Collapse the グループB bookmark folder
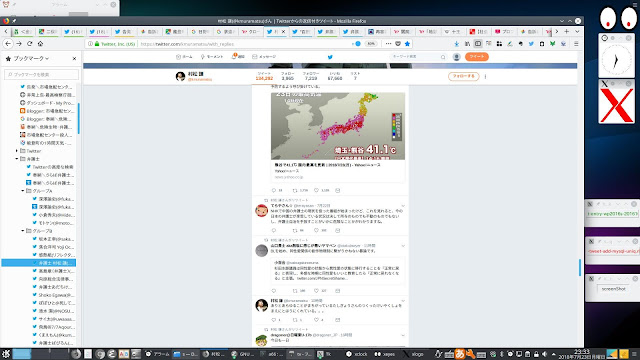Screen dimensions: 640x360 click(23, 231)
